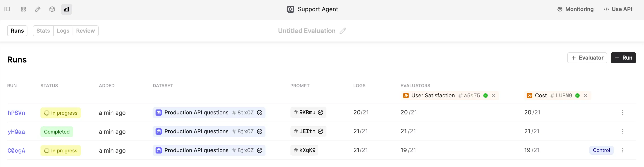Switch to the Logs tab
This screenshot has width=644, height=167.
(x=63, y=31)
